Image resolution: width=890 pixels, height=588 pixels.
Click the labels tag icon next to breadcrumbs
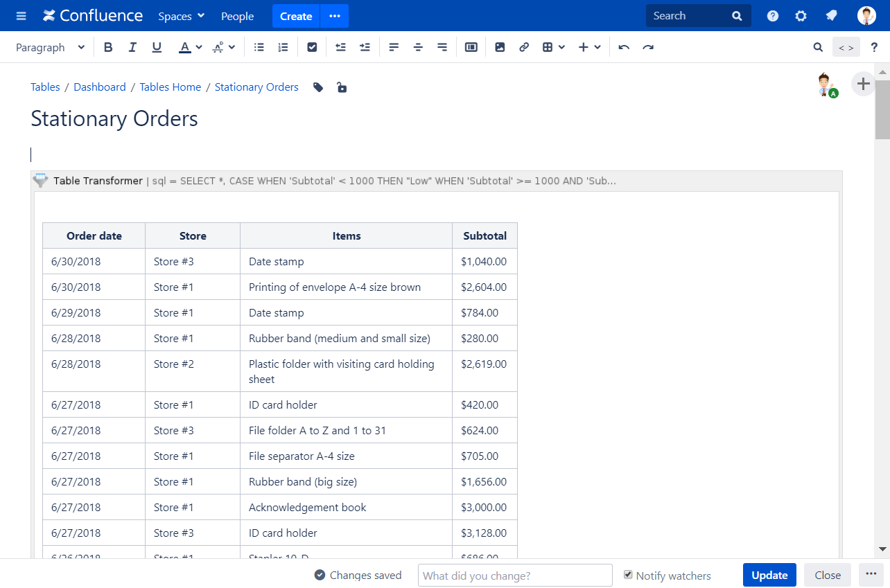click(318, 87)
